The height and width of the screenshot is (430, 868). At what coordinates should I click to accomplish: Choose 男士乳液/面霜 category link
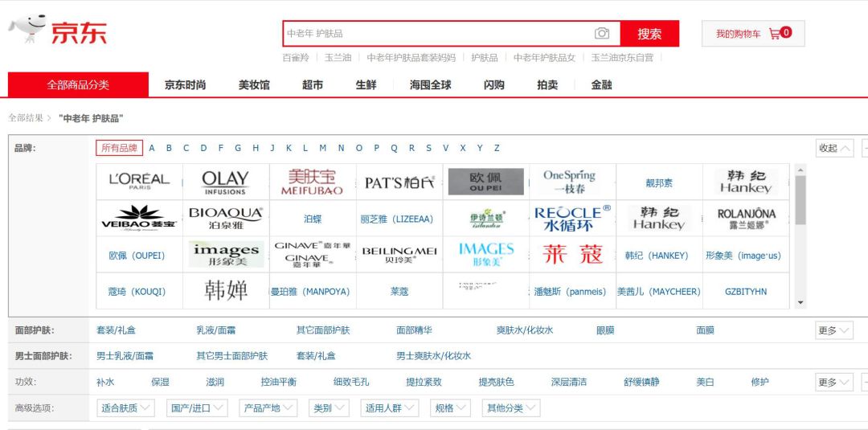point(125,356)
